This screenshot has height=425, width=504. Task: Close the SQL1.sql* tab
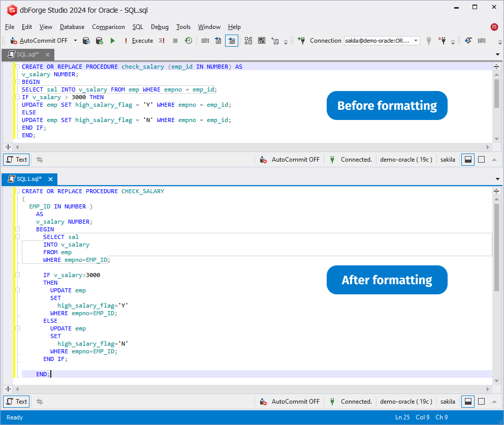click(50, 179)
